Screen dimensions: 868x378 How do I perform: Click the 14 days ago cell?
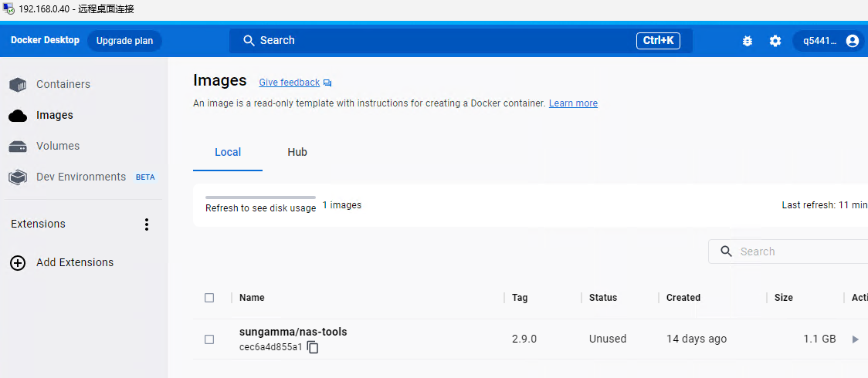point(697,339)
